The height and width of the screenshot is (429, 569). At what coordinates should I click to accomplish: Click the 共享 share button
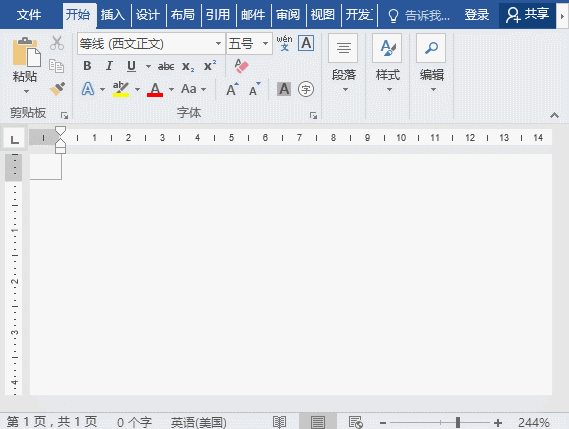527,15
